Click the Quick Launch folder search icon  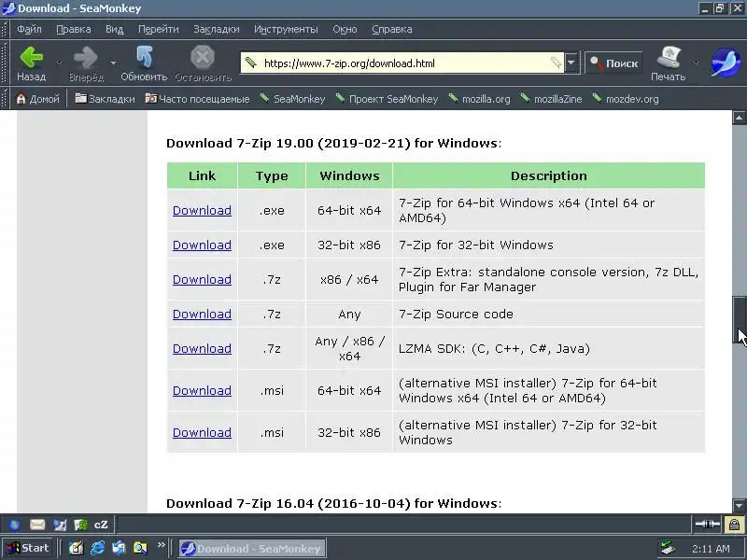click(140, 548)
